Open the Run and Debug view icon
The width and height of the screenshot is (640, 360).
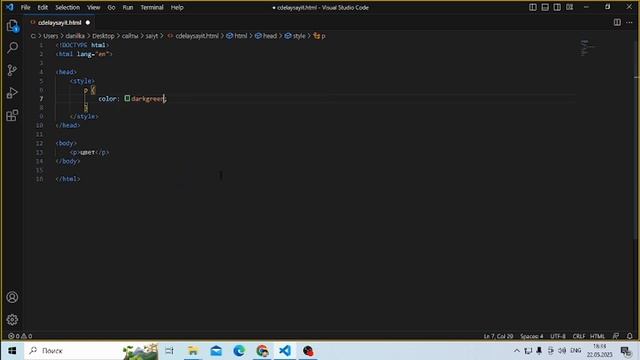pyautogui.click(x=12, y=93)
